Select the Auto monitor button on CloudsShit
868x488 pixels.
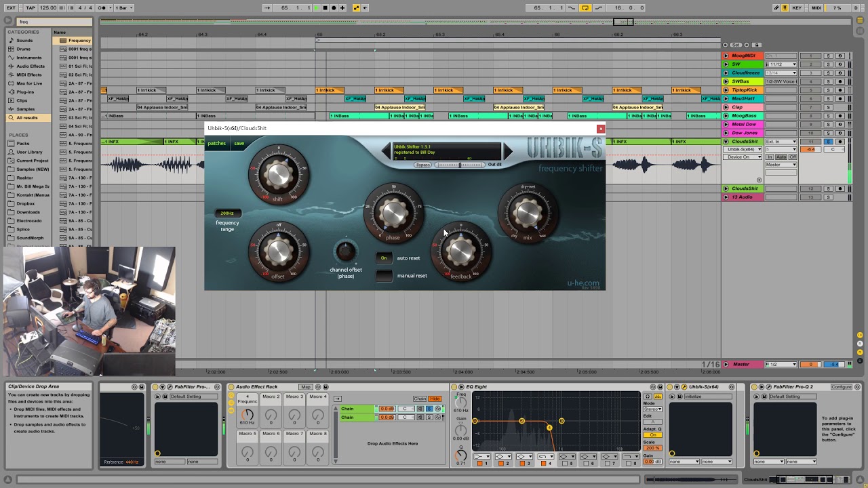pos(781,157)
